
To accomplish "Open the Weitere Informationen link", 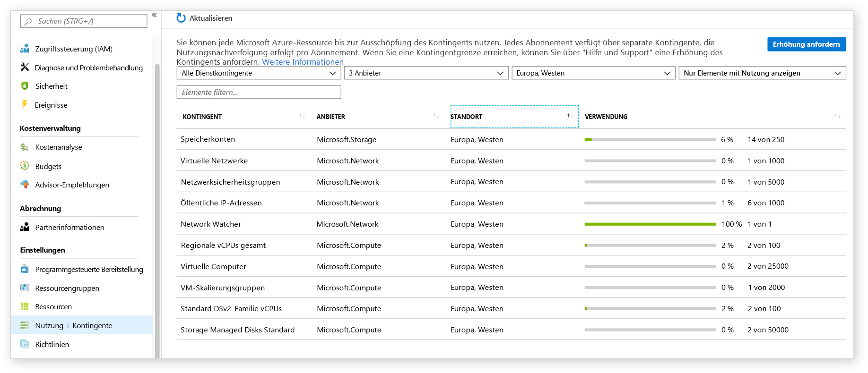I will tap(303, 62).
